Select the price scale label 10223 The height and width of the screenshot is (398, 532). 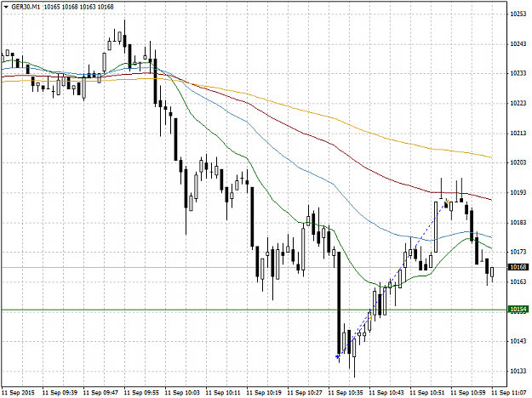tap(518, 103)
